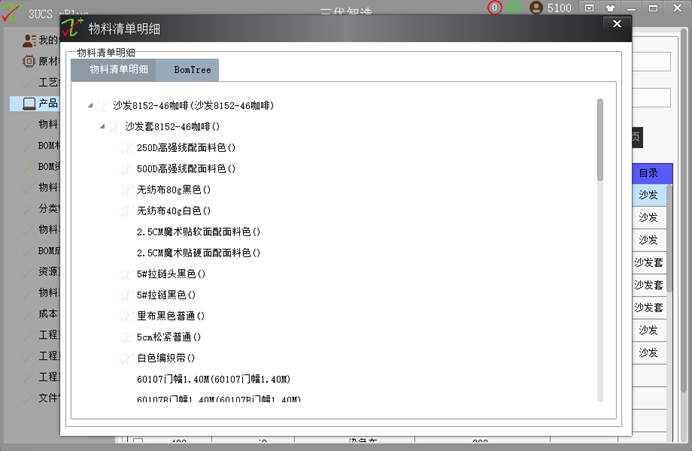Viewport: 692px width, 451px height.
Task: Click the user avatar icon beside 5100
Action: [536, 8]
